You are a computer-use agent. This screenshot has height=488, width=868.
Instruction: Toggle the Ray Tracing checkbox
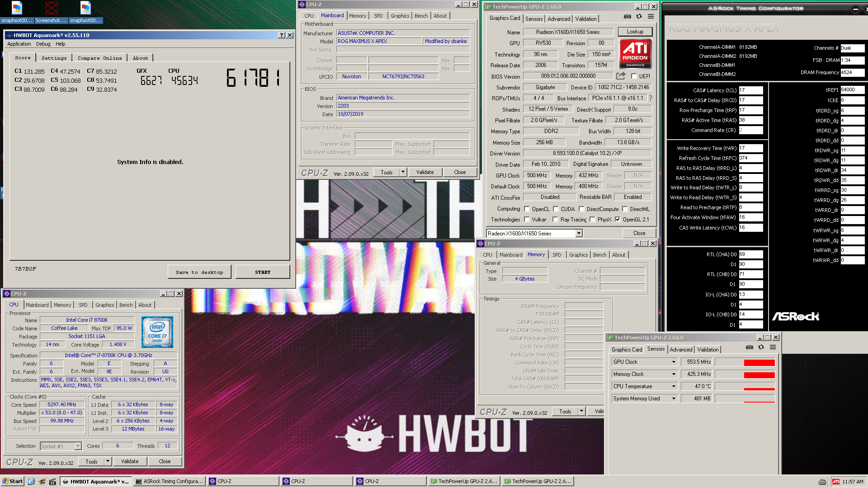(x=556, y=220)
